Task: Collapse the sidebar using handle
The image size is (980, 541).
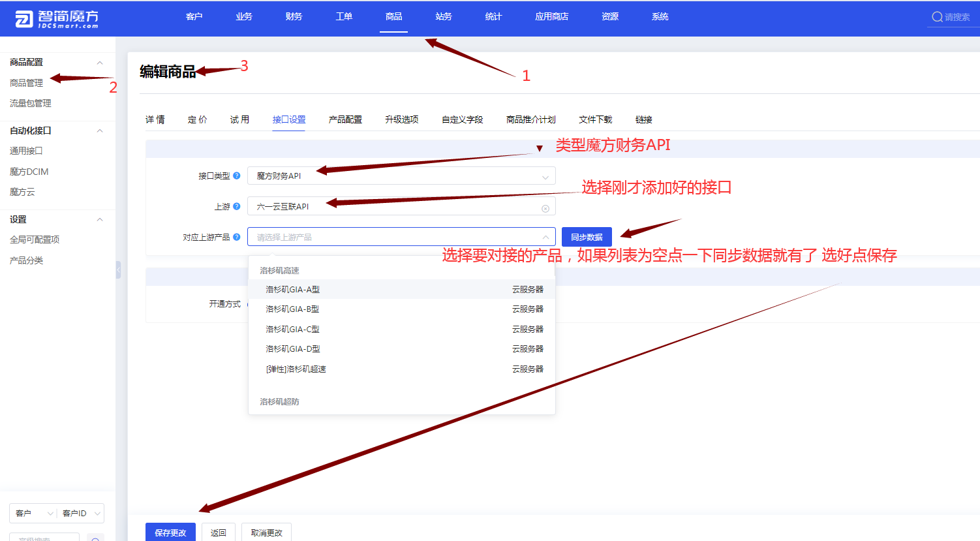Action: (x=118, y=270)
